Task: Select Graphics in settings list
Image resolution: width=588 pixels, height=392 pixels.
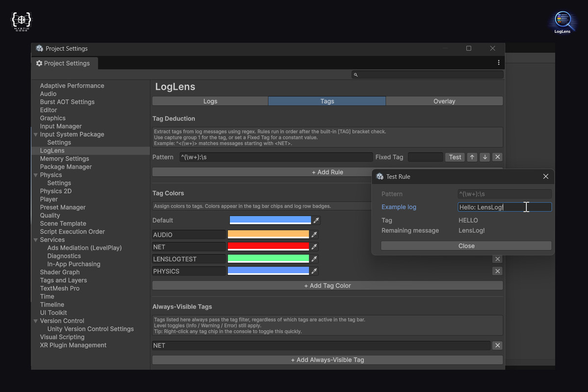Action: (x=52, y=119)
